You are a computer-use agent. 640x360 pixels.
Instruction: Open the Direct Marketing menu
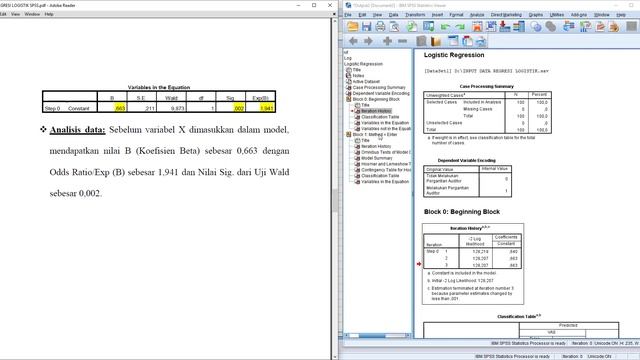(x=506, y=15)
